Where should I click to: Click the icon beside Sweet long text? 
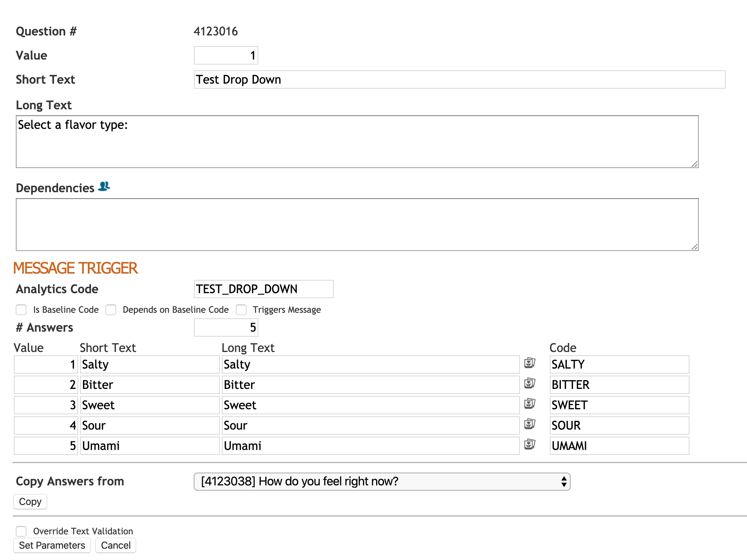tap(530, 404)
